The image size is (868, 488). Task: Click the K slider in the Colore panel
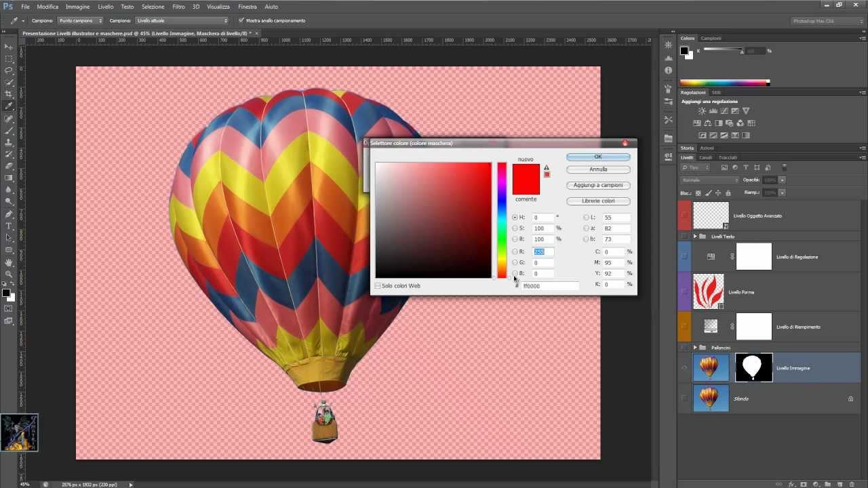pos(724,50)
